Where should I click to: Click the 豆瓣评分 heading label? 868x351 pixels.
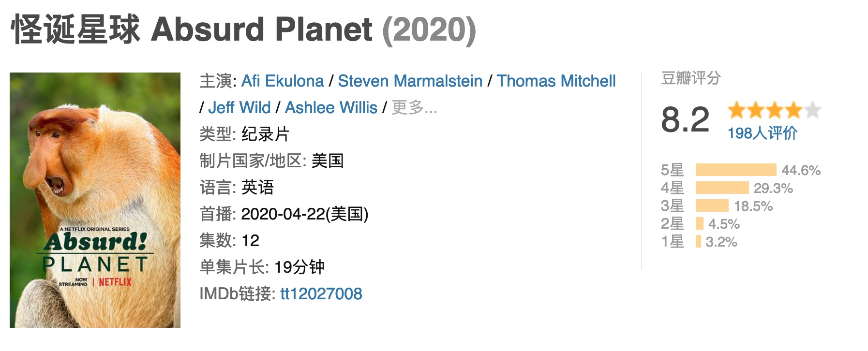(690, 78)
